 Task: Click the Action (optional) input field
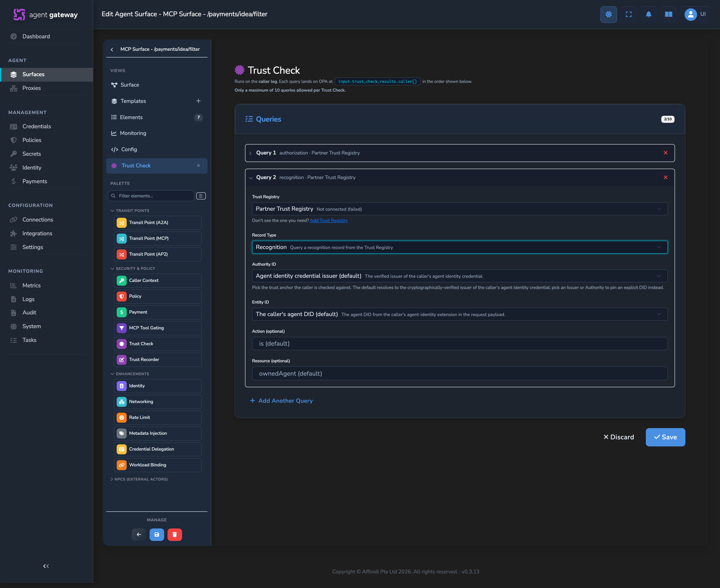click(x=460, y=344)
